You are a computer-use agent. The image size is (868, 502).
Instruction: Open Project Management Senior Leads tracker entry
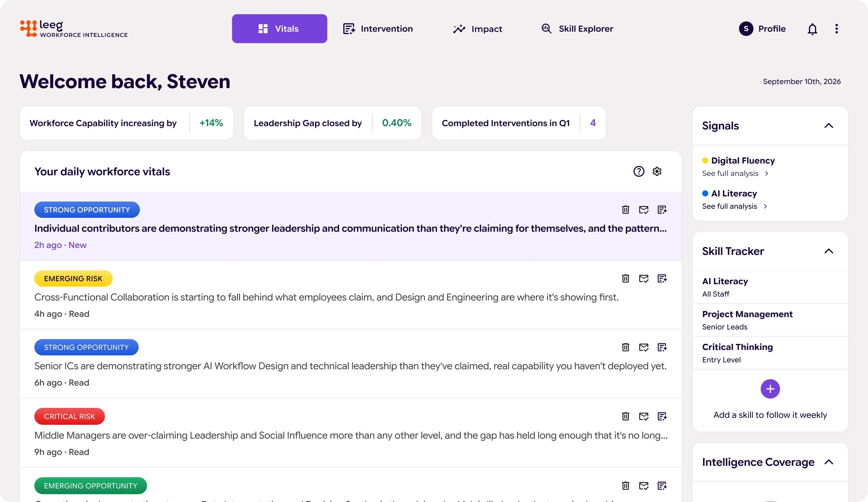tap(770, 320)
